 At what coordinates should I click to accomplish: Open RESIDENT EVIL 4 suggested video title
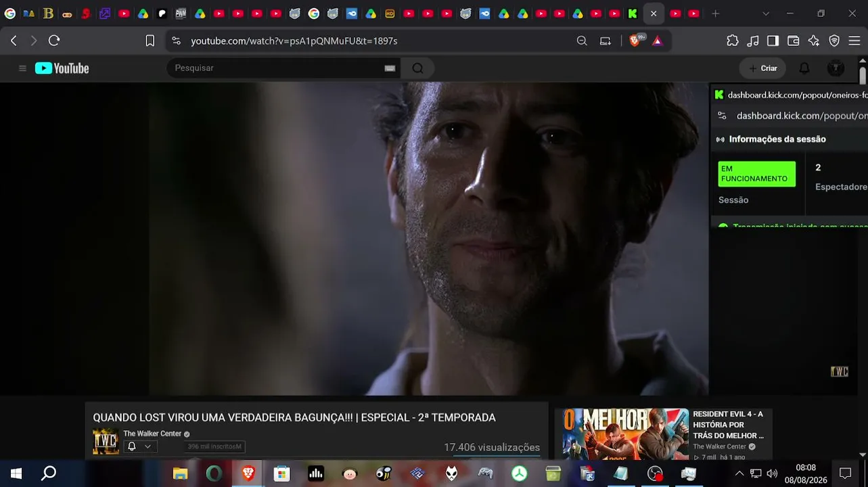(729, 425)
